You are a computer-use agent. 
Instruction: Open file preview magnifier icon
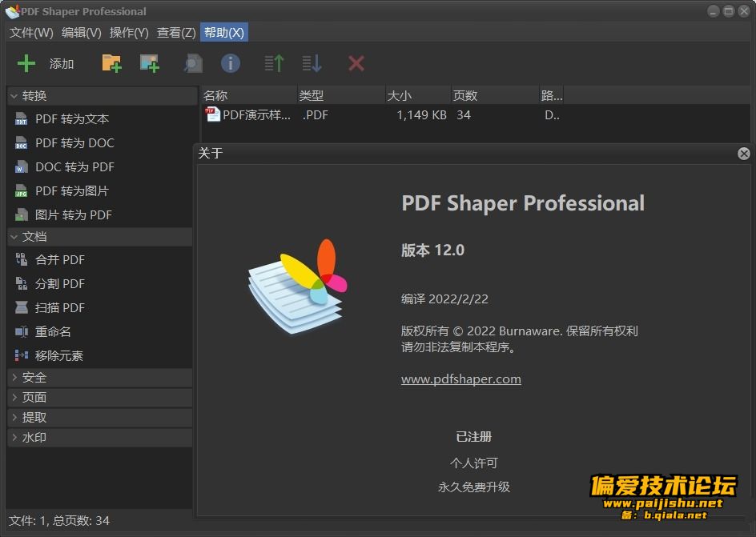[x=193, y=63]
